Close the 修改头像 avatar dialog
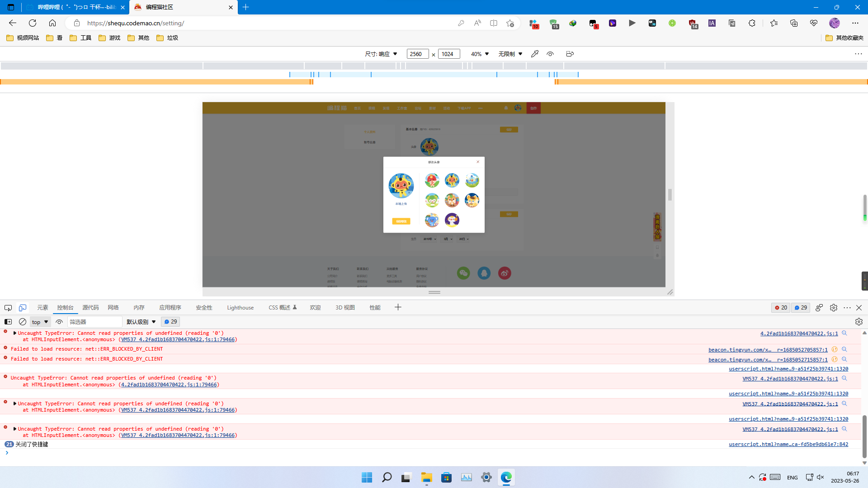This screenshot has width=868, height=488. [x=478, y=162]
